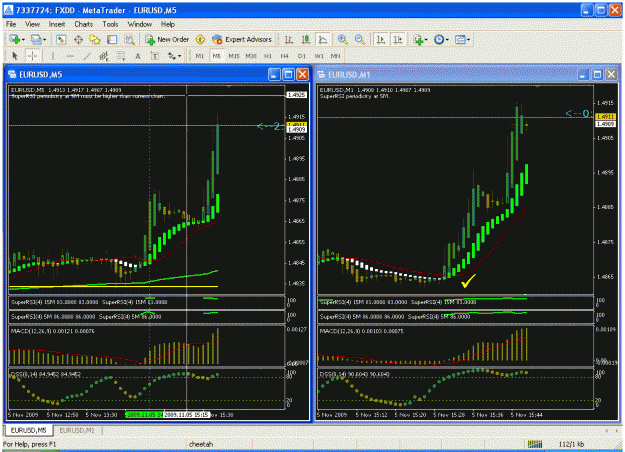Switch timeframe to M5
This screenshot has width=625, height=452.
[216, 56]
